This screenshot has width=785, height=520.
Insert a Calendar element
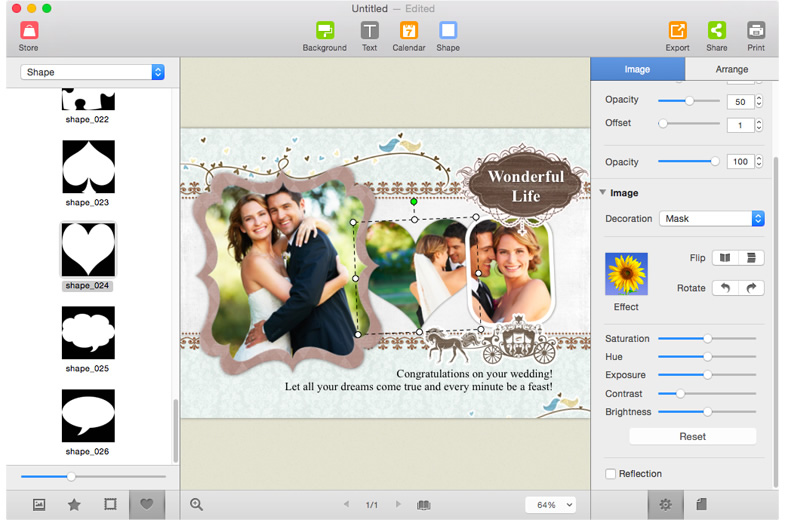[x=409, y=36]
